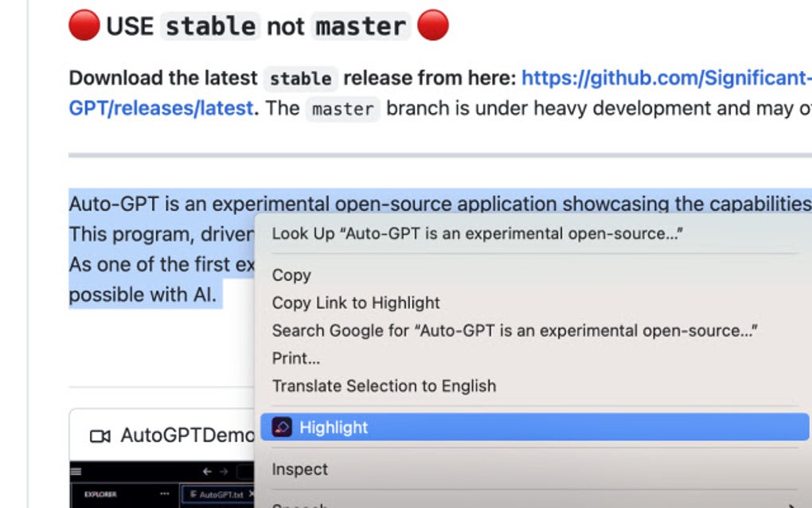
Task: Select Copy Link to Highlight
Action: coord(356,303)
